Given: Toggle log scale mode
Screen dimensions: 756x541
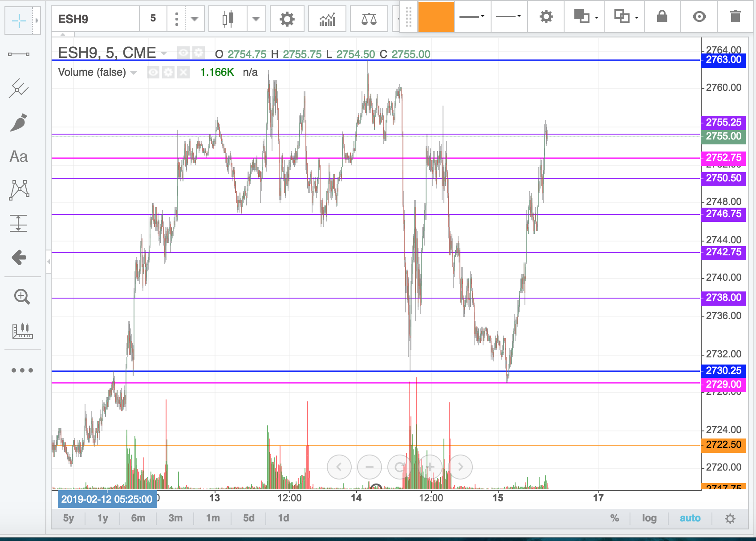Looking at the screenshot, I should pyautogui.click(x=649, y=518).
